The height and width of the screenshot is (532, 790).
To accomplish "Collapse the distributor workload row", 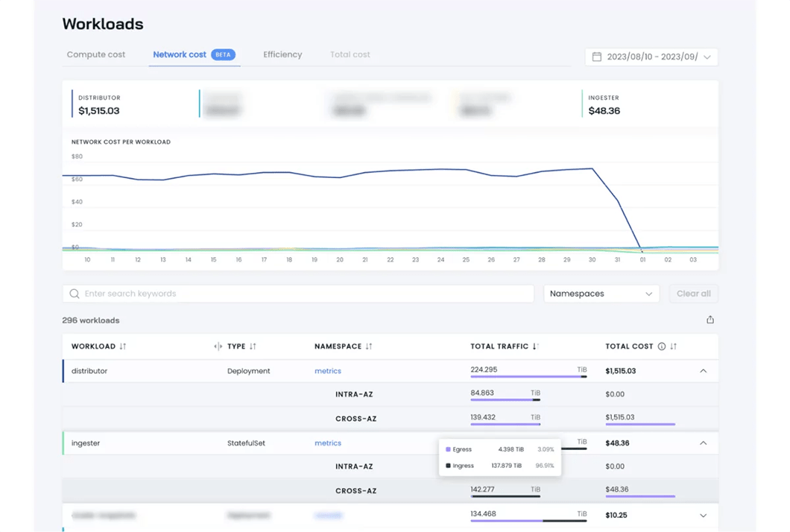I will click(x=703, y=370).
